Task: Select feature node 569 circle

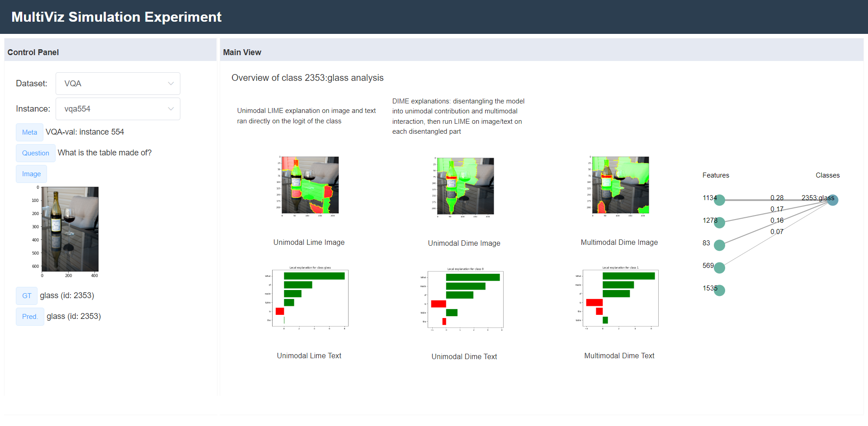Action: tap(719, 268)
